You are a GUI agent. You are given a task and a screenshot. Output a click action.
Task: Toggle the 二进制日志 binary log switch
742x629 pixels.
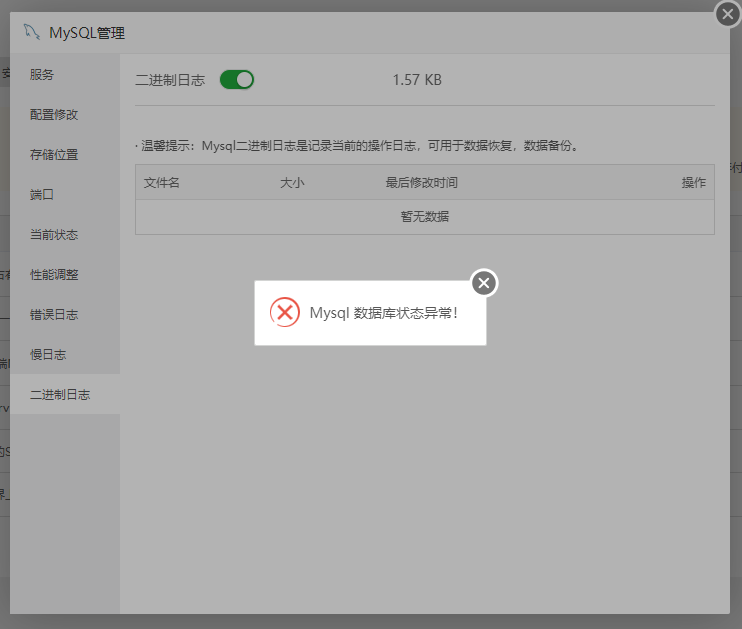coord(237,80)
